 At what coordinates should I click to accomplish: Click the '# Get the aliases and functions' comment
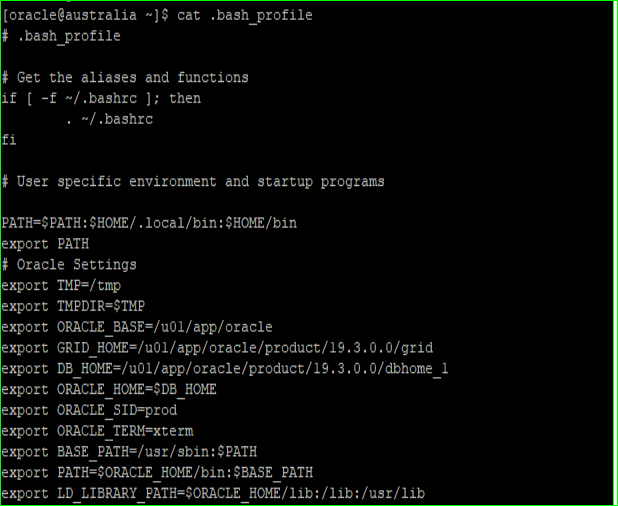(x=125, y=77)
